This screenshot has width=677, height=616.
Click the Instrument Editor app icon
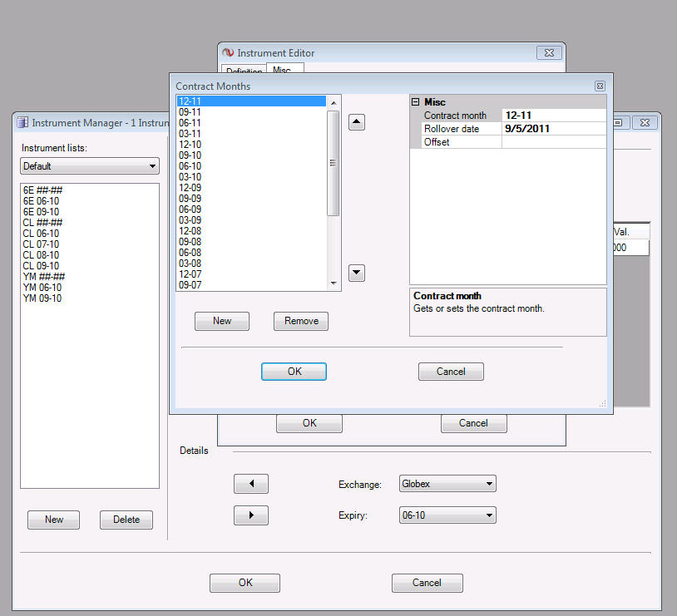228,52
